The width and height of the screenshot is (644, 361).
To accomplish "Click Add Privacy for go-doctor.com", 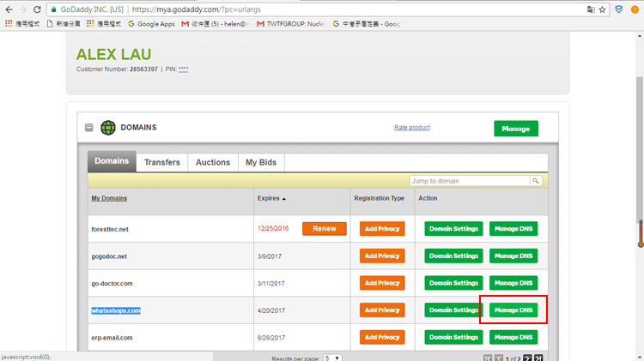I will (x=382, y=283).
